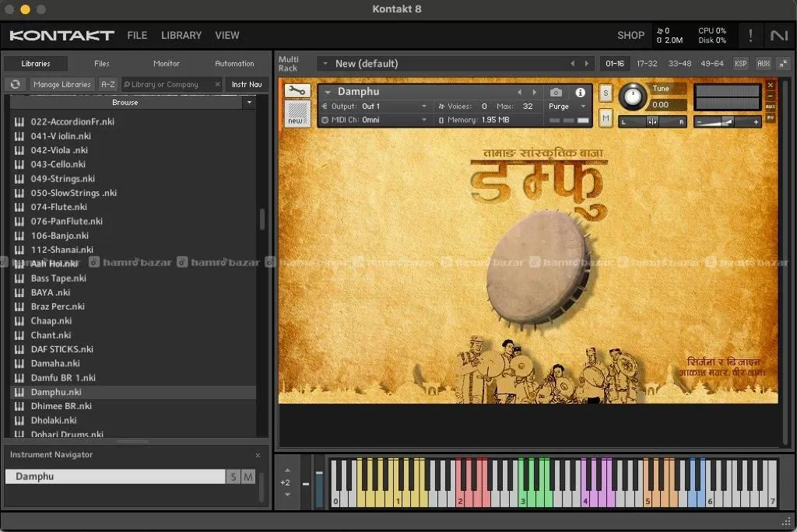
Task: Select Dholaki.nki in file list
Action: tap(133, 421)
